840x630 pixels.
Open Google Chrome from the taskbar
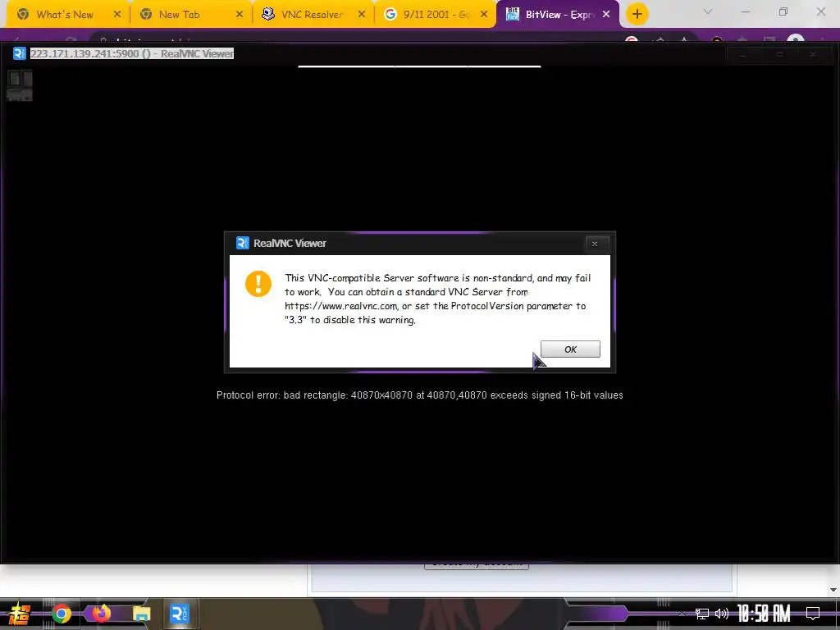coord(61,614)
